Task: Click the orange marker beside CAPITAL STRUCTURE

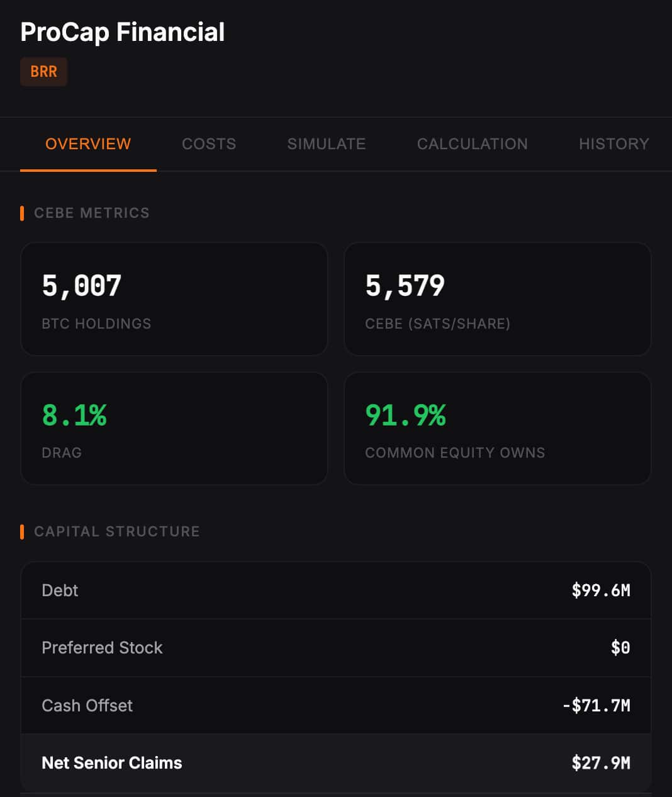Action: coord(23,531)
